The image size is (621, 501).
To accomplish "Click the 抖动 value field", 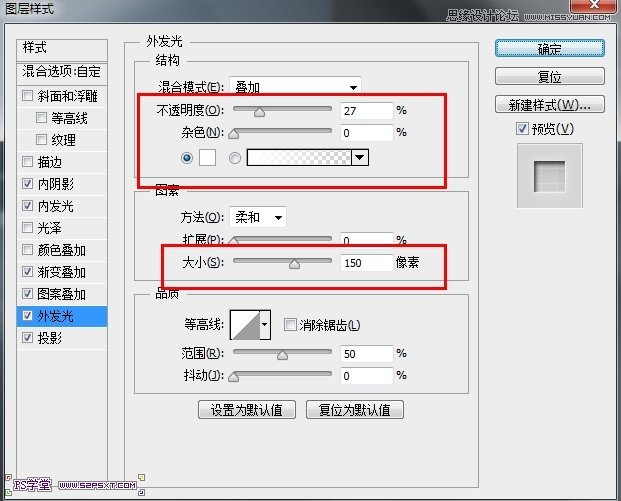I will pos(366,376).
